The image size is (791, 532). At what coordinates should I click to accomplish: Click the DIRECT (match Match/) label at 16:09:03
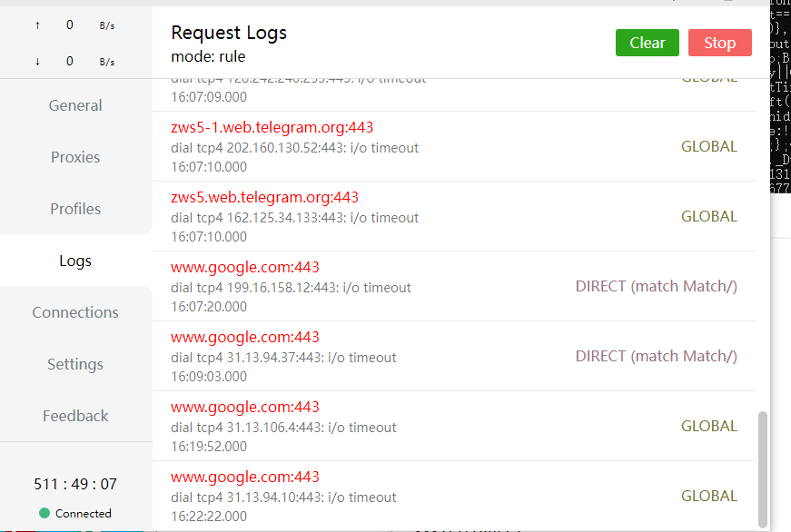656,356
